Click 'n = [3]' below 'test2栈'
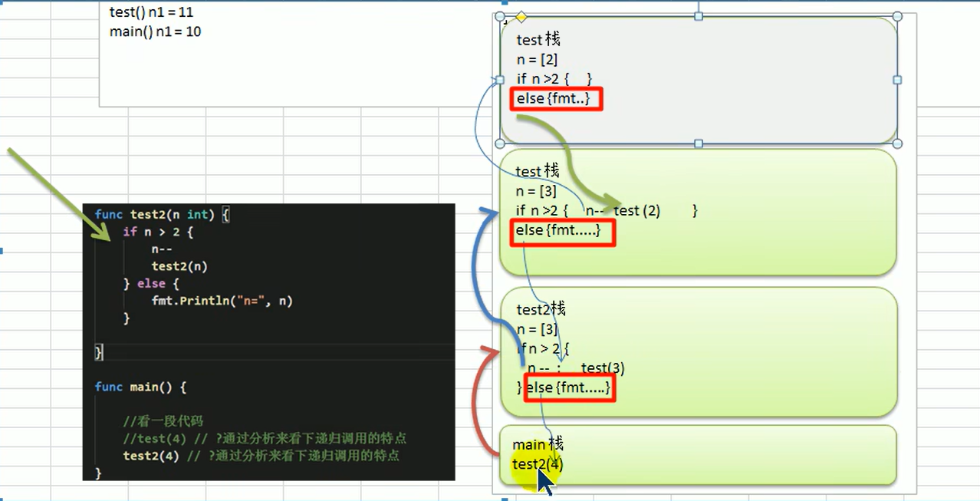Viewport: 980px width, 501px height. 537,330
